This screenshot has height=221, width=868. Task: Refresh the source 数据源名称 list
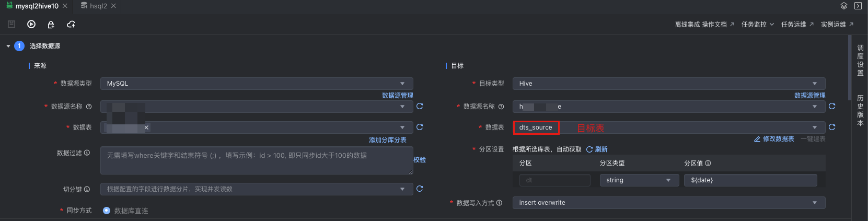(x=420, y=106)
